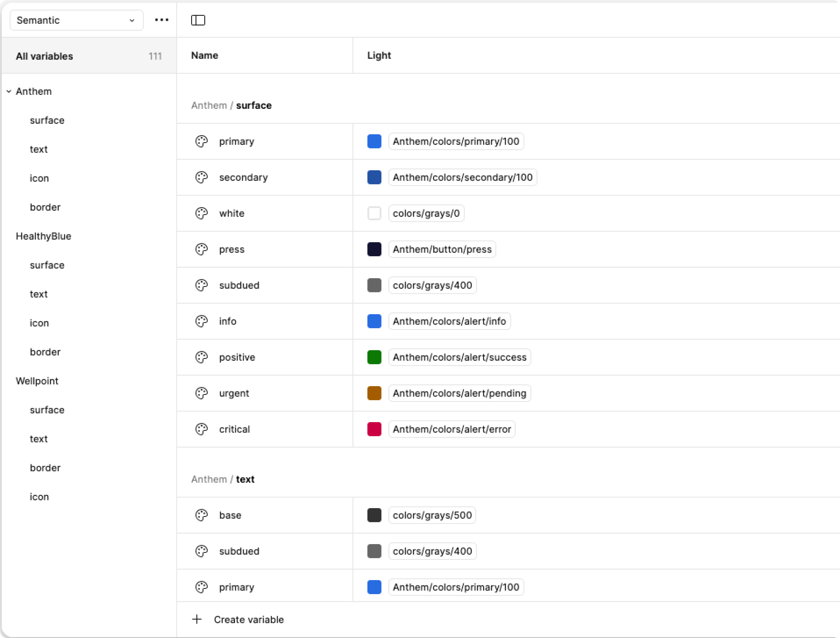Image resolution: width=840 pixels, height=638 pixels.
Task: Click the color variable icon for press
Action: coord(201,249)
